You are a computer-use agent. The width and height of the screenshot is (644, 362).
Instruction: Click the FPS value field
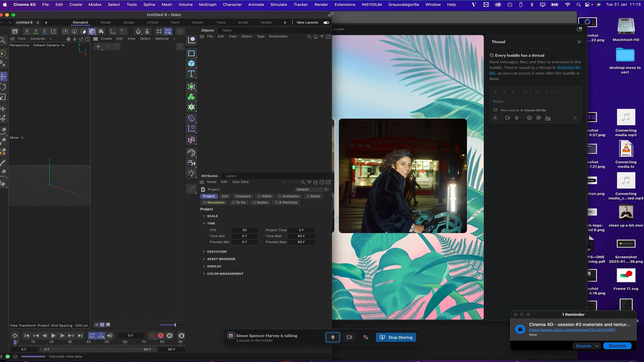(245, 230)
